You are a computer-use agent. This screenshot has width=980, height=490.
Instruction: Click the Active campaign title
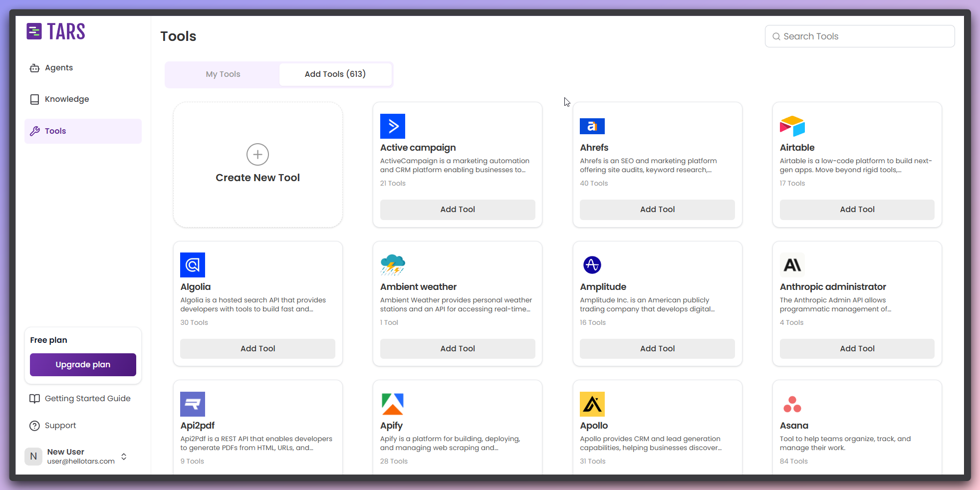coord(418,148)
